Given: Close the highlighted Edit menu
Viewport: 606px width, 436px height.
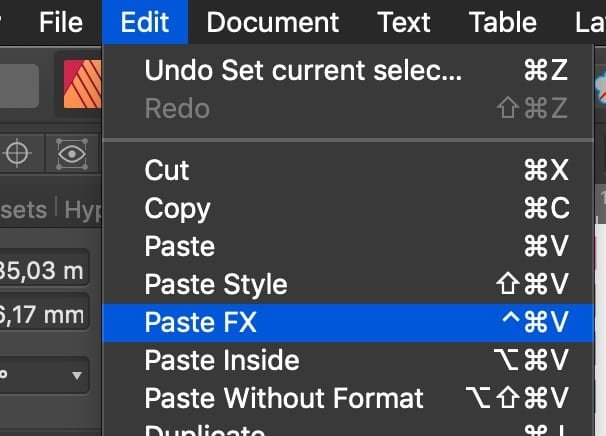Looking at the screenshot, I should coord(145,22).
